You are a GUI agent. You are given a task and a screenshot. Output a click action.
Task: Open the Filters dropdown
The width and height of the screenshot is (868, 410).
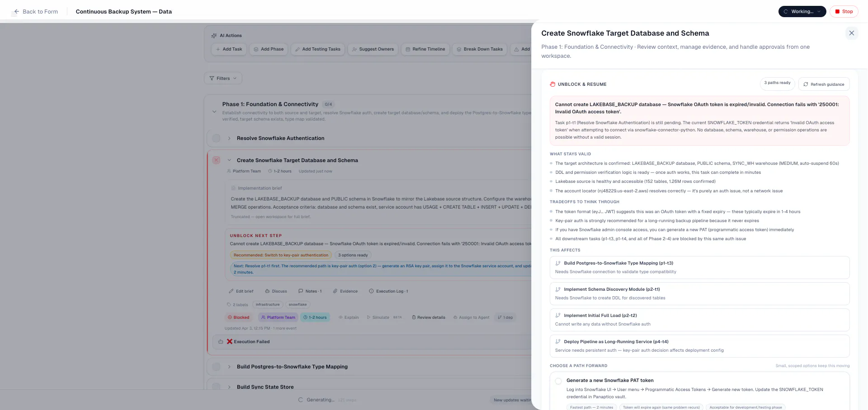click(x=223, y=79)
